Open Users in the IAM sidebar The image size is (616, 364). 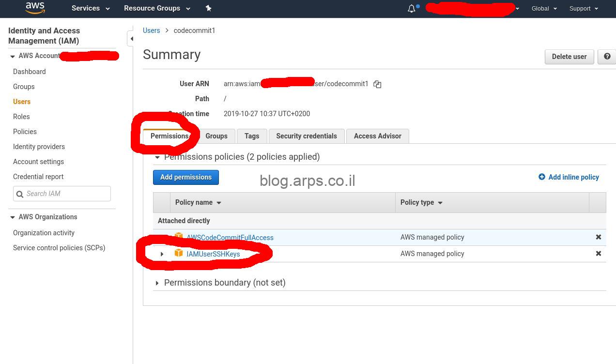pos(22,102)
